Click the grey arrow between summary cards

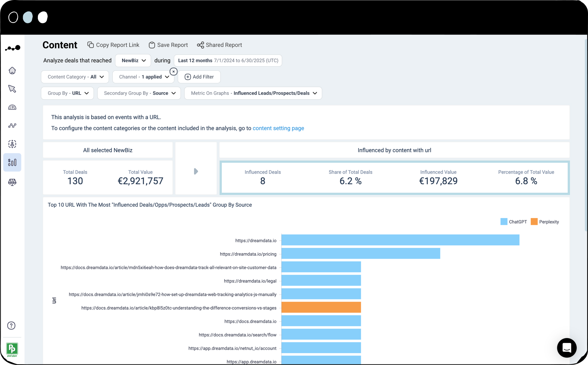[x=196, y=171]
